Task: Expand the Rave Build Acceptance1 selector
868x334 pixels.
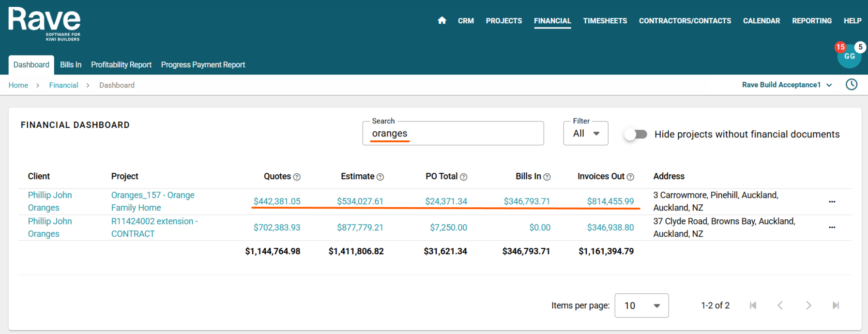Action: click(787, 85)
